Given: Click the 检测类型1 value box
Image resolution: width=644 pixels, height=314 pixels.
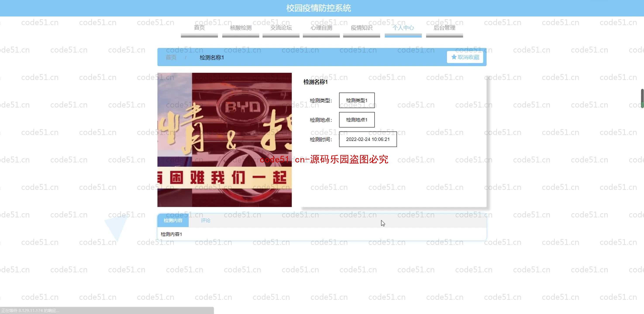Looking at the screenshot, I should pos(357,101).
